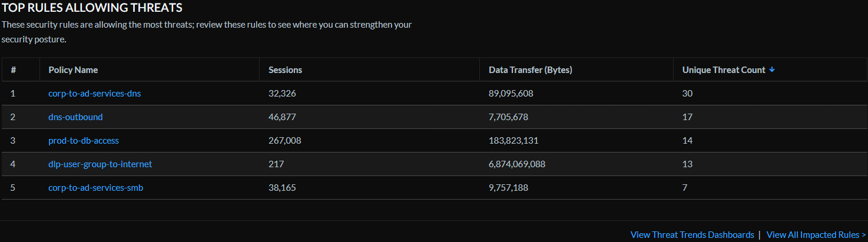Open View Threat Trends Dashboards link

click(x=692, y=234)
